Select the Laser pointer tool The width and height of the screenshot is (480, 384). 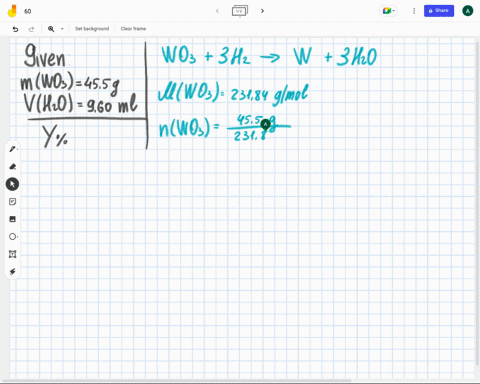(x=12, y=272)
